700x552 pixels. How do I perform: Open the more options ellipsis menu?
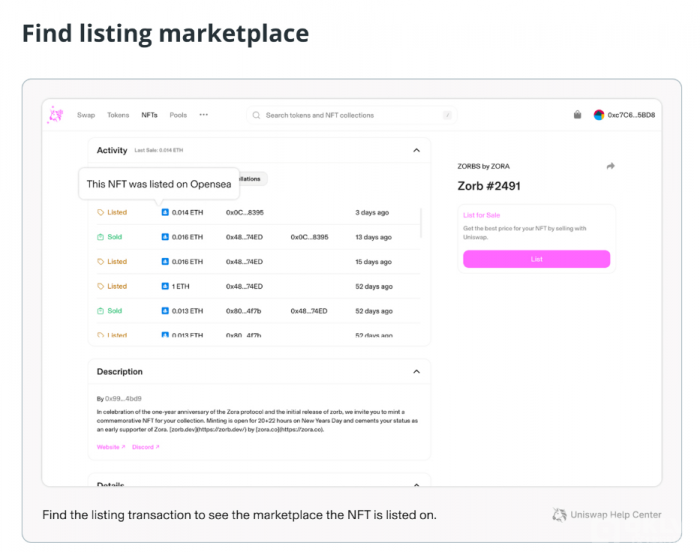[x=204, y=115]
